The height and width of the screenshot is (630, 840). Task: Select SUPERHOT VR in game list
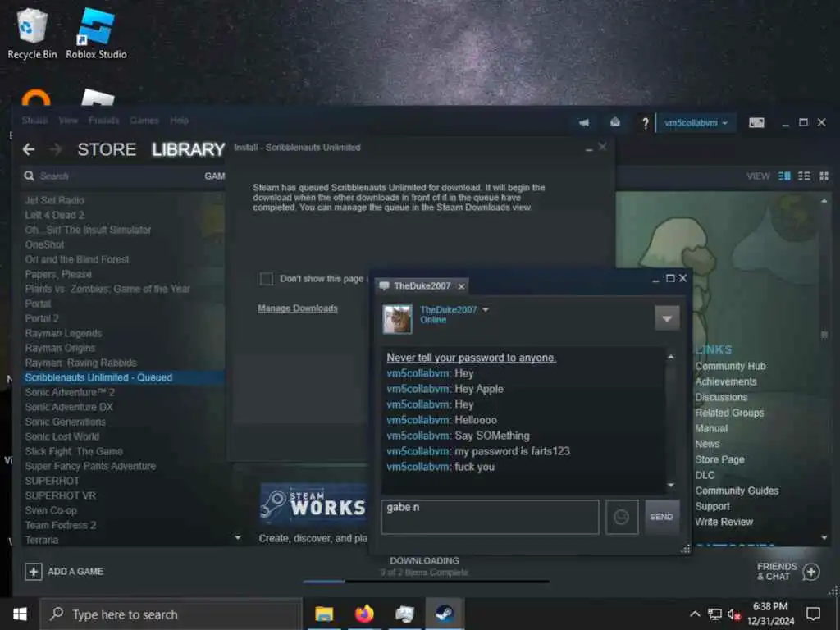(61, 495)
